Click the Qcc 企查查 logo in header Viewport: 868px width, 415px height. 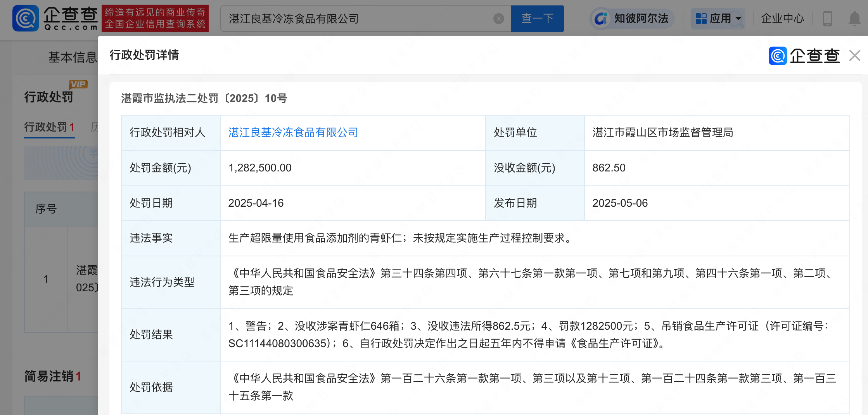tap(55, 18)
